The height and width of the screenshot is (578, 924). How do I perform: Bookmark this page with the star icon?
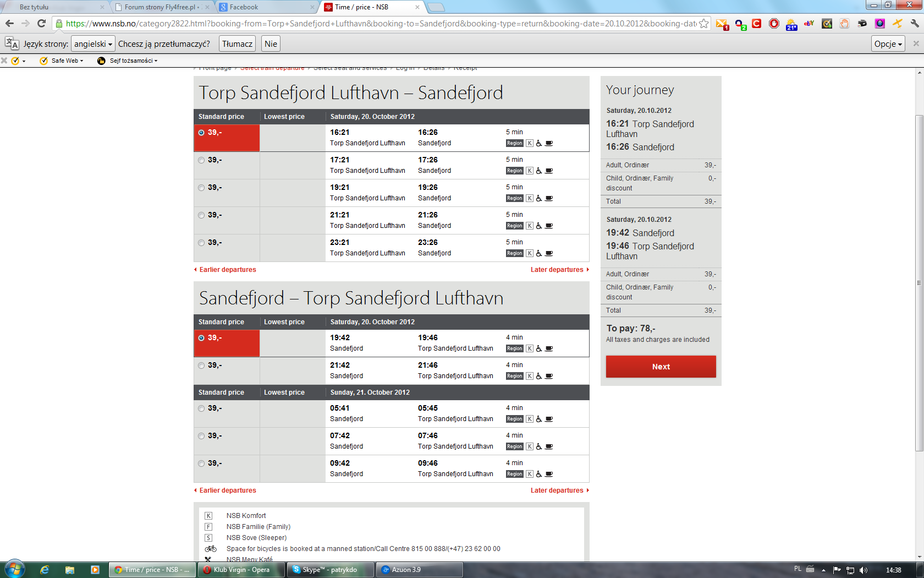pos(703,24)
